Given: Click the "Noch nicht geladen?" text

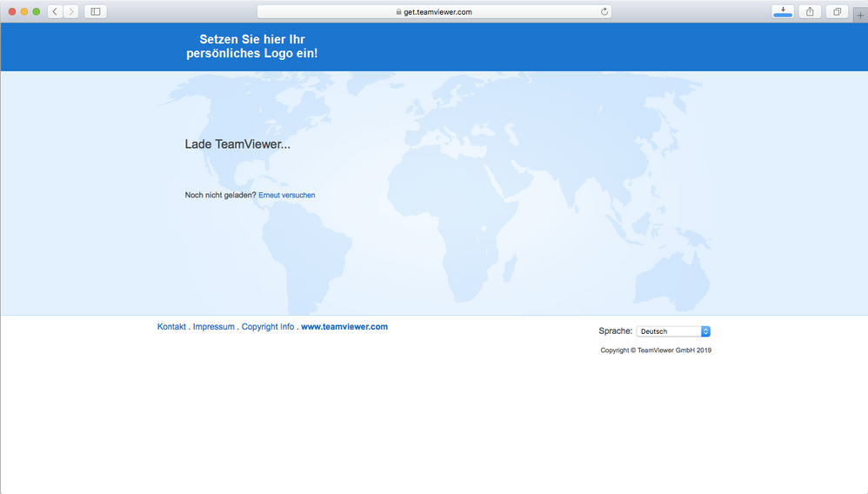Looking at the screenshot, I should coord(220,195).
